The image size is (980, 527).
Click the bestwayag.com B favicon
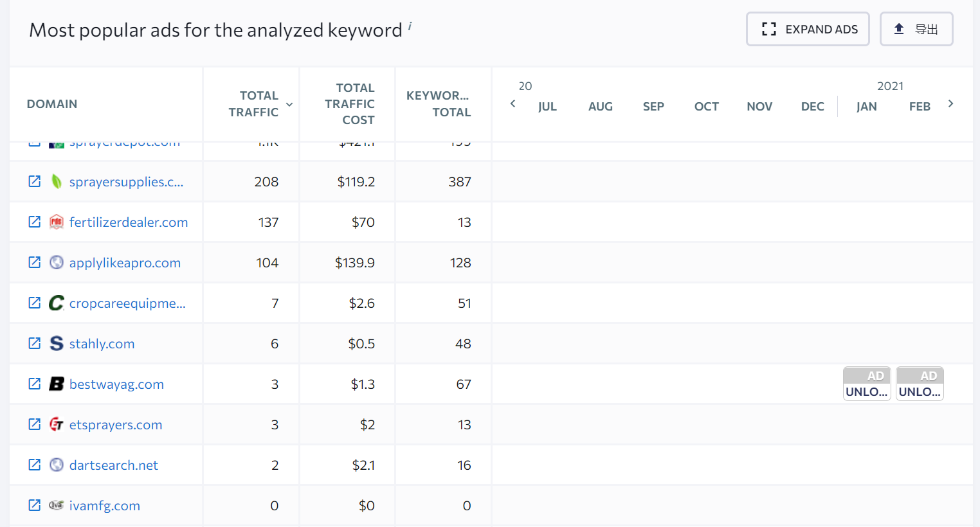point(57,384)
